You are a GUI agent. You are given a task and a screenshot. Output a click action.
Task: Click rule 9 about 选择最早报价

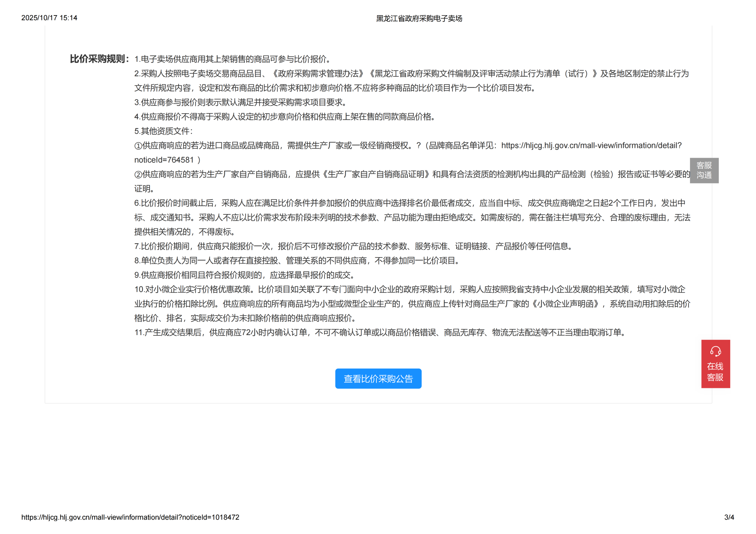click(245, 275)
